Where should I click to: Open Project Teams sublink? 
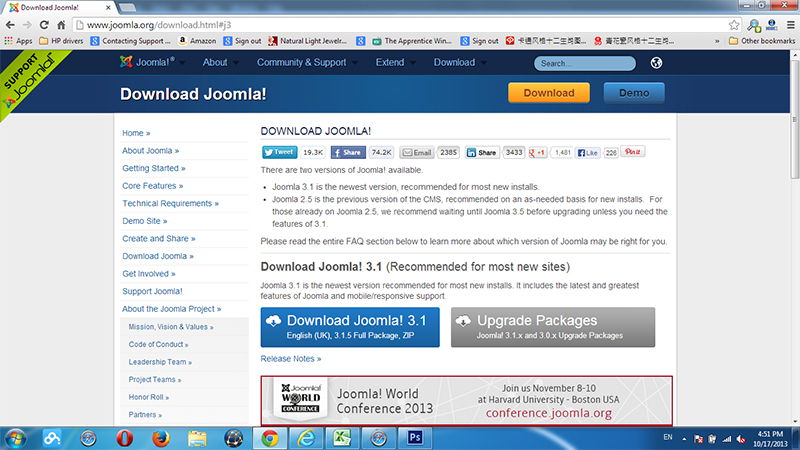point(155,380)
